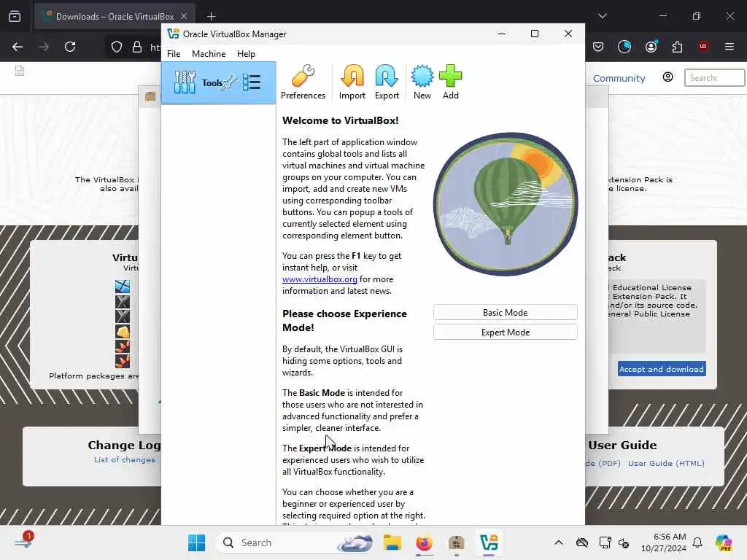Click the webpage Search field

click(x=714, y=77)
